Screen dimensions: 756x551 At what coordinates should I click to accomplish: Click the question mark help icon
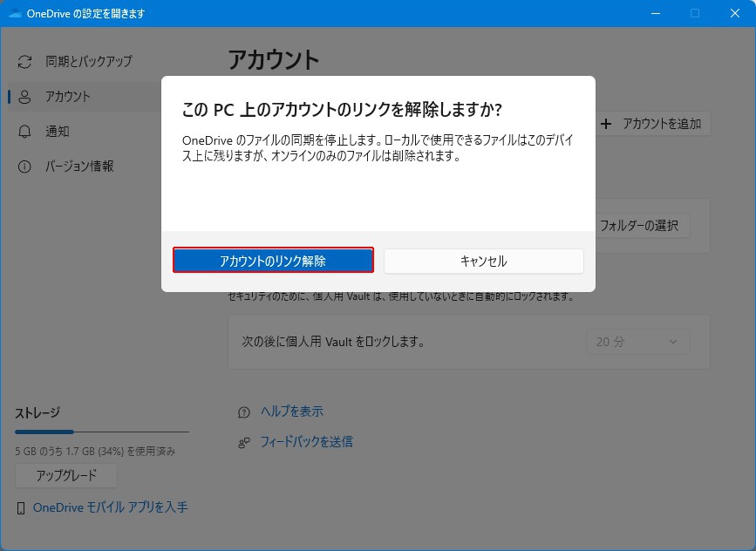point(244,412)
